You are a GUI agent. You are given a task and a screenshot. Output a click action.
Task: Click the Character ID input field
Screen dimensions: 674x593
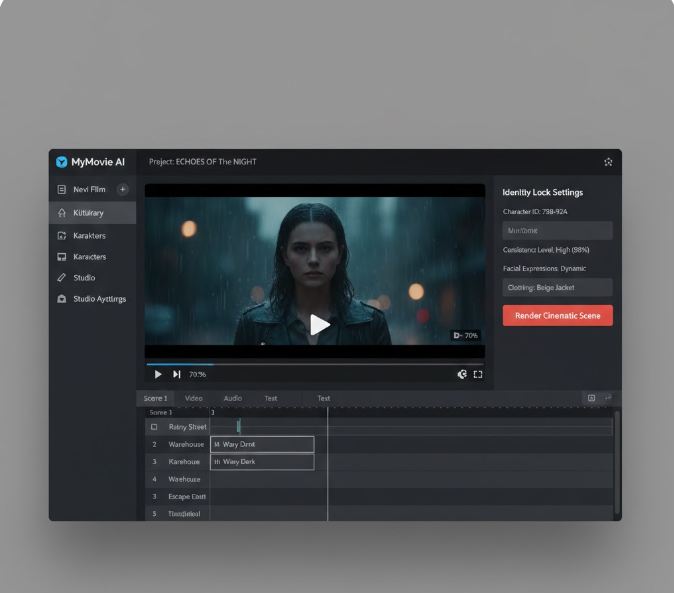coord(558,230)
